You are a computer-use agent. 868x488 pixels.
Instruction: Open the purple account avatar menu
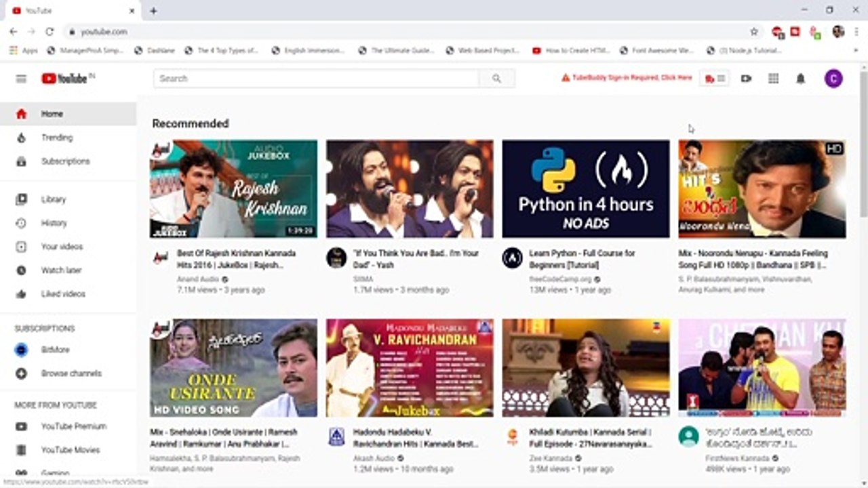833,79
